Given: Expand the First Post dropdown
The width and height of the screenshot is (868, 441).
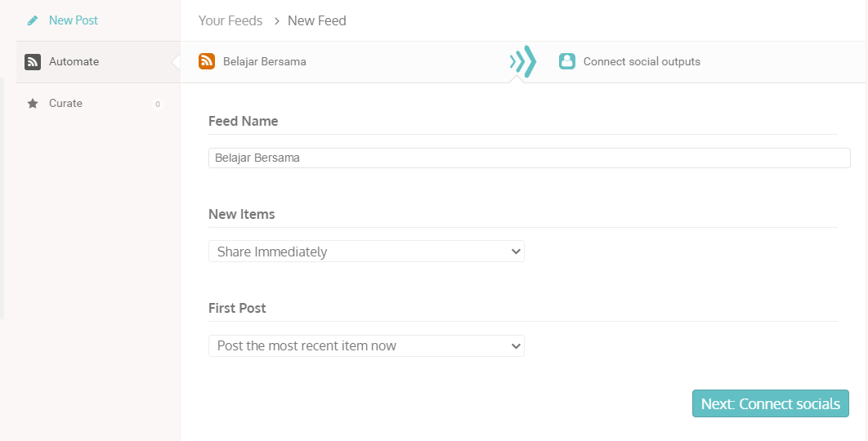Looking at the screenshot, I should tap(366, 346).
